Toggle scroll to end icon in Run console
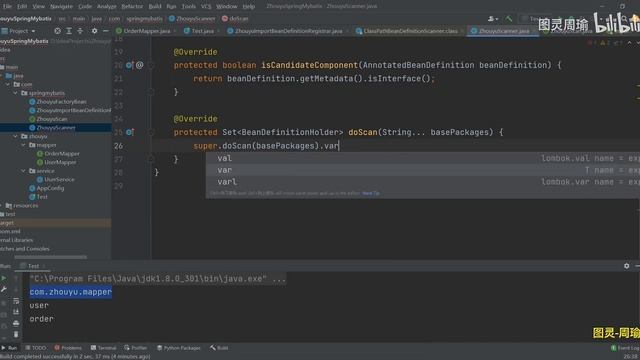 (16, 312)
